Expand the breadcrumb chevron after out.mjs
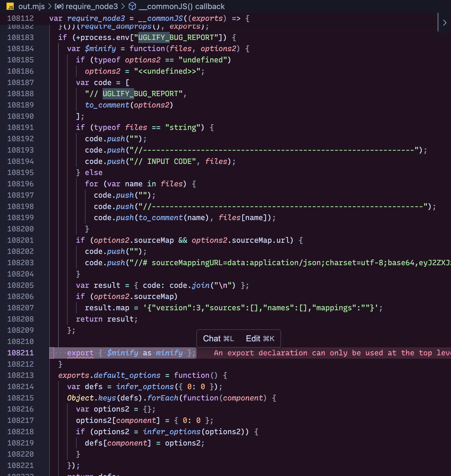Viewport: 451px width, 476px height. point(49,6)
